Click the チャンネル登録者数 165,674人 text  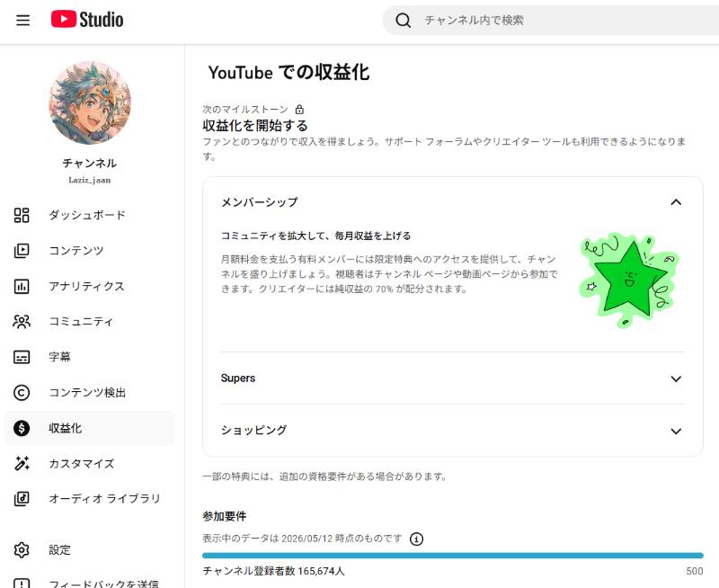coord(274,571)
